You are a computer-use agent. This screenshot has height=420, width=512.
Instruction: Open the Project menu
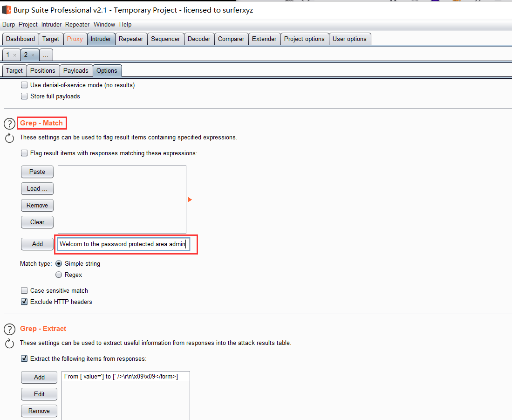(x=28, y=25)
